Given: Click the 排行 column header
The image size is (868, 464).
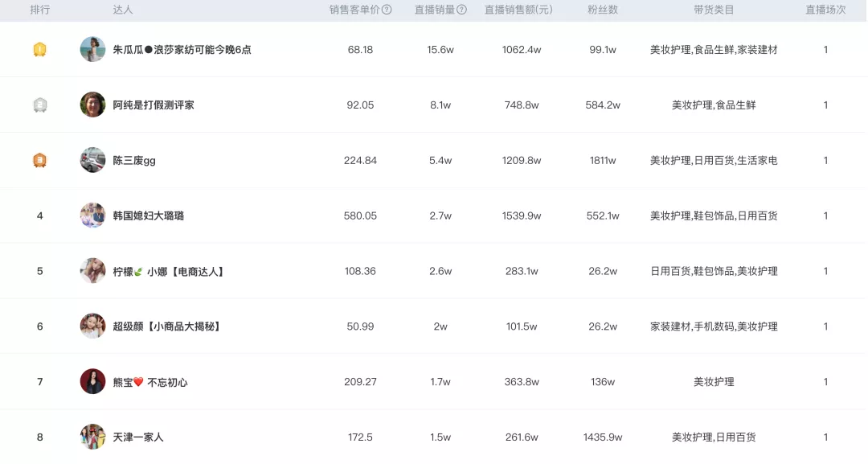Looking at the screenshot, I should pyautogui.click(x=40, y=10).
